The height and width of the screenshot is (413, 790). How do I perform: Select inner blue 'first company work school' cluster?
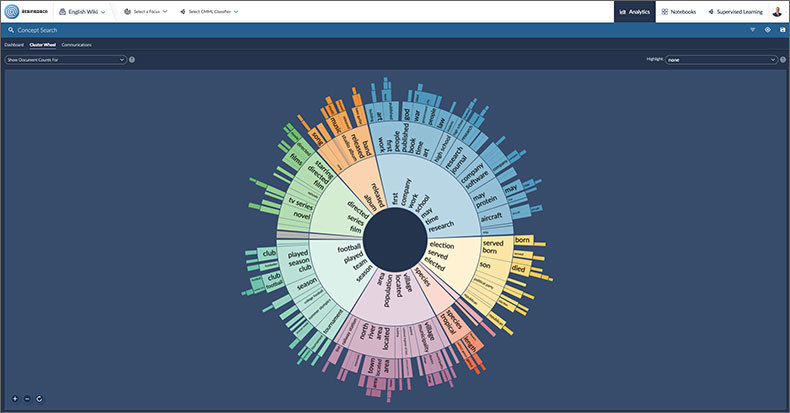coord(433,196)
